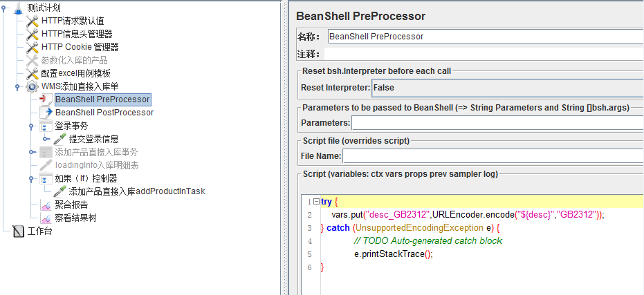
Task: Click the TODO Auto-generated comment line
Action: coord(427,241)
